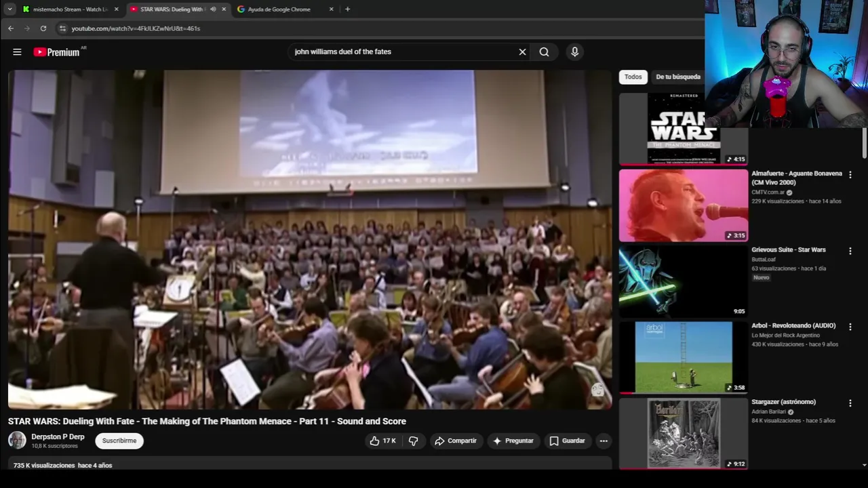Close the Ayuda de Google Chrome tab

331,9
